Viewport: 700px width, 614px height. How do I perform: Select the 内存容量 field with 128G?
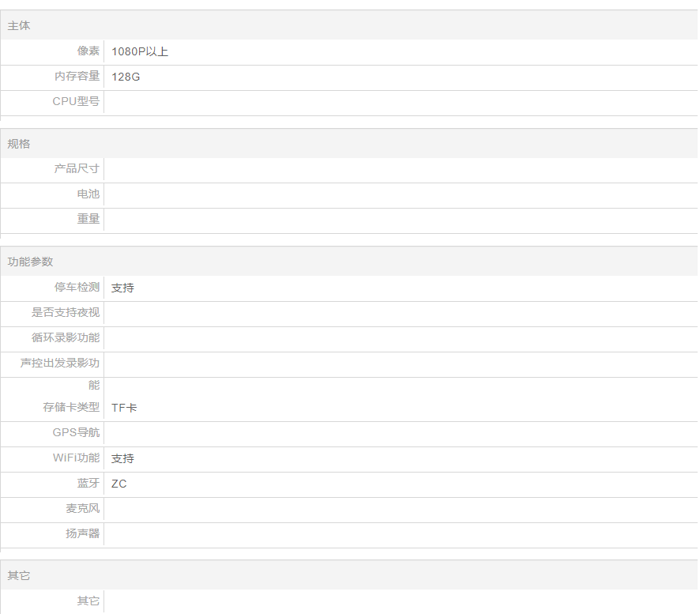pos(399,77)
